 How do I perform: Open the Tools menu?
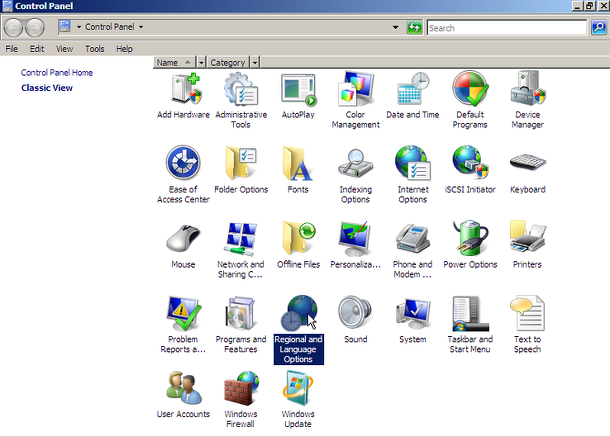(95, 49)
